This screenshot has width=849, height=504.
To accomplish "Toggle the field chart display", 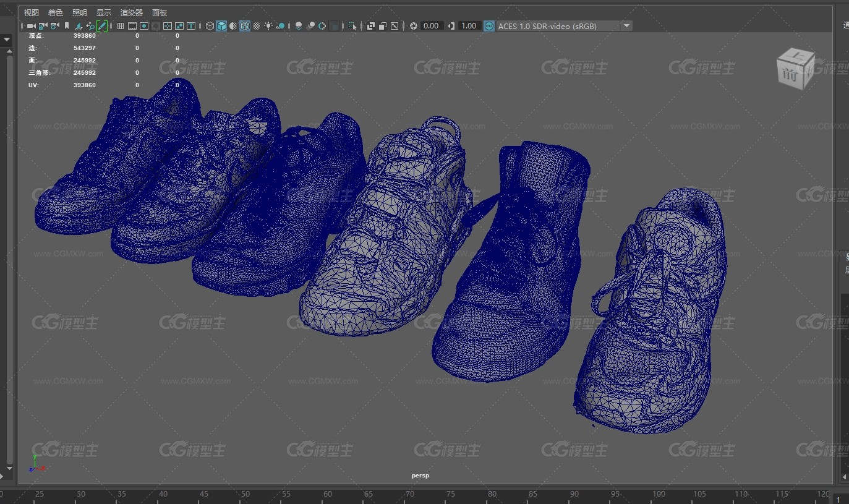I will point(167,26).
